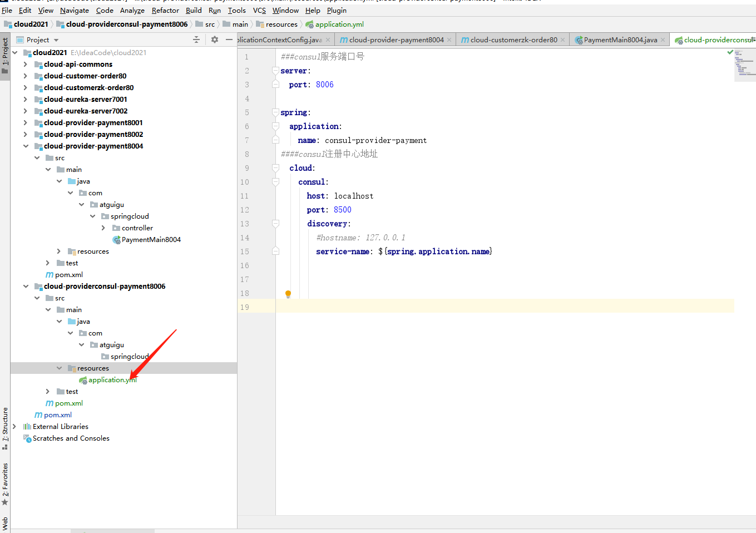Open the VCS menu
Screen dimensions: 756x533
click(x=259, y=10)
